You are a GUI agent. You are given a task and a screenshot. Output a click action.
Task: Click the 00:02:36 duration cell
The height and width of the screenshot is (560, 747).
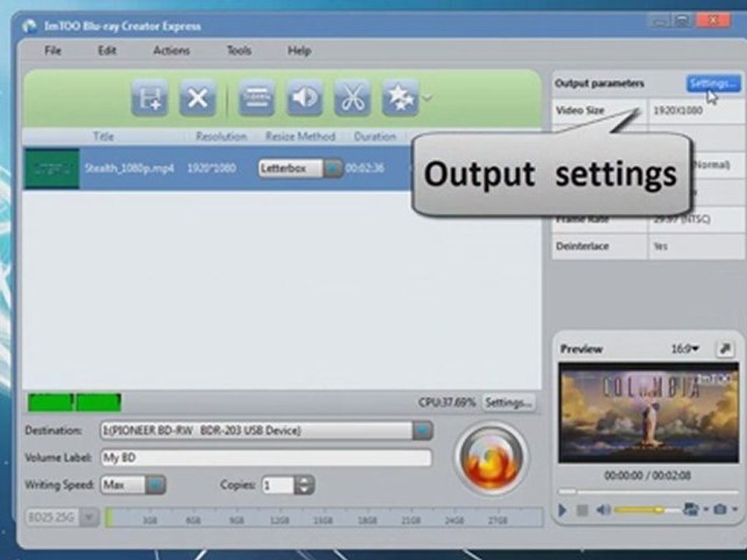364,168
